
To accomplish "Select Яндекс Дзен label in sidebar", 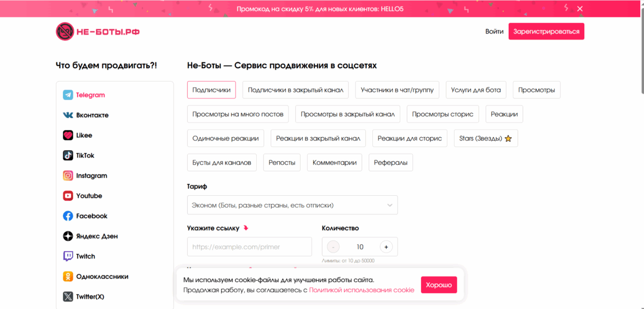I will pyautogui.click(x=97, y=236).
